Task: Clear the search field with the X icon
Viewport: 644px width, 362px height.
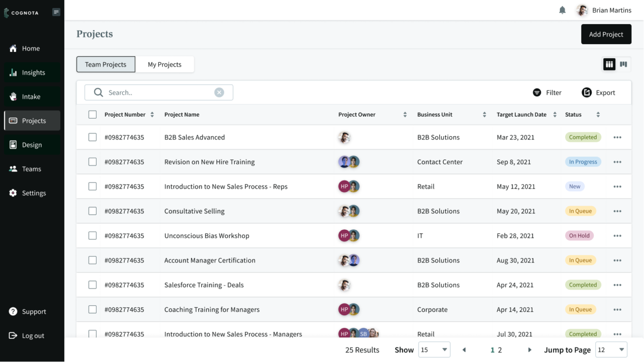Action: tap(219, 93)
